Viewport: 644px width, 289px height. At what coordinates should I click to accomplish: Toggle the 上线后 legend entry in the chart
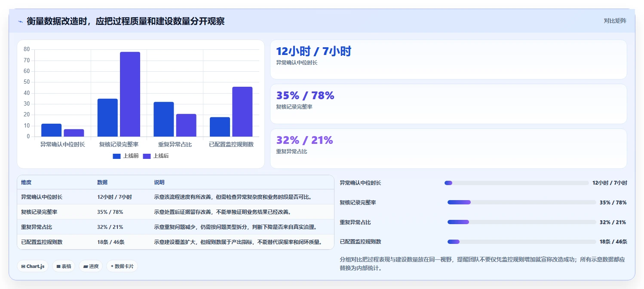[x=156, y=156]
